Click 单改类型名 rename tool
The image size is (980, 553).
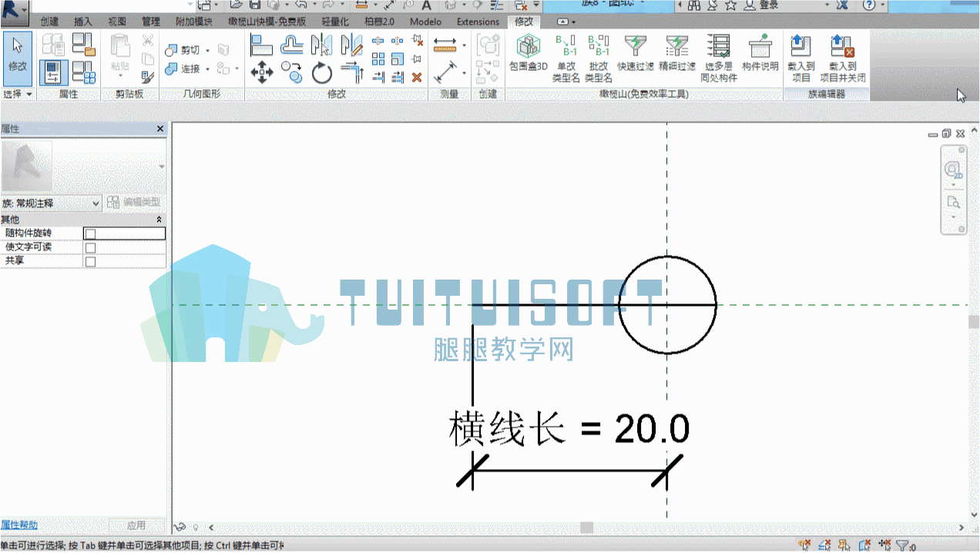tap(566, 58)
